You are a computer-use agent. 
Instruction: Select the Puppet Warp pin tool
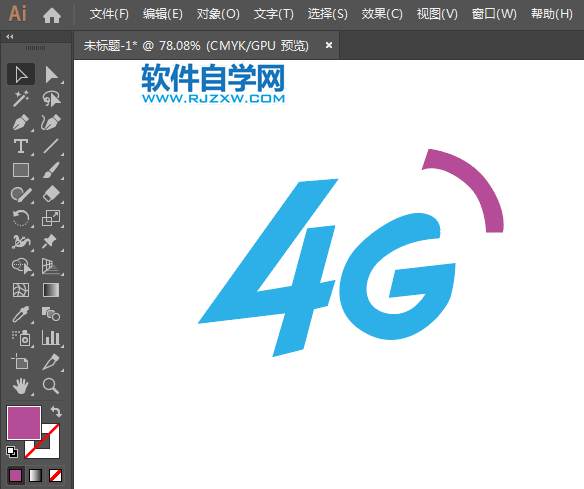[51, 242]
